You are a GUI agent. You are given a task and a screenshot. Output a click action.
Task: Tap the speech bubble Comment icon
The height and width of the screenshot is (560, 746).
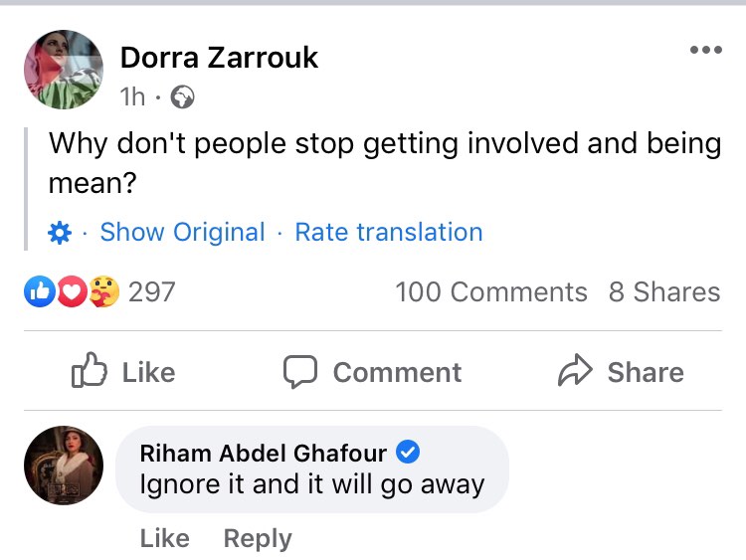[x=299, y=372]
